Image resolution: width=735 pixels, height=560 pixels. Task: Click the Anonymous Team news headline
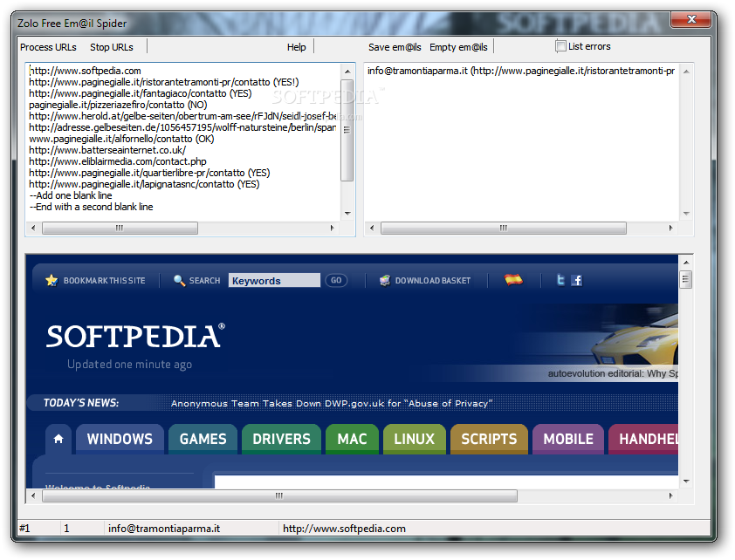pos(332,403)
